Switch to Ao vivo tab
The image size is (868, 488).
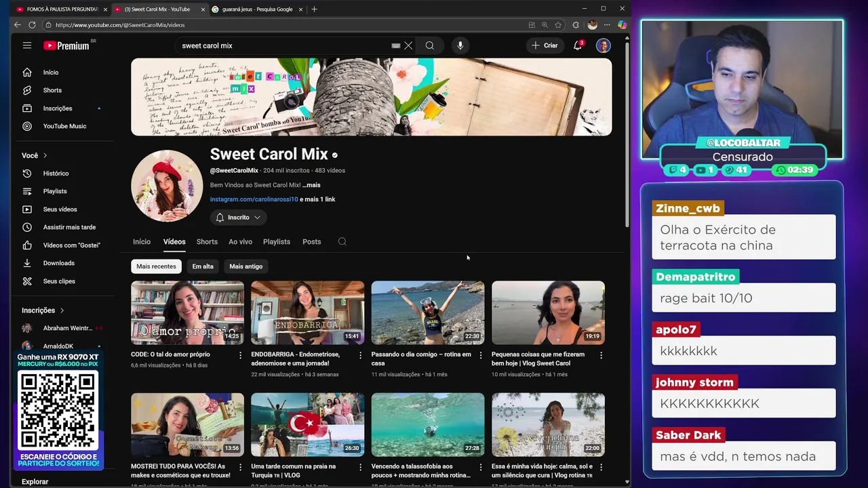pos(240,242)
